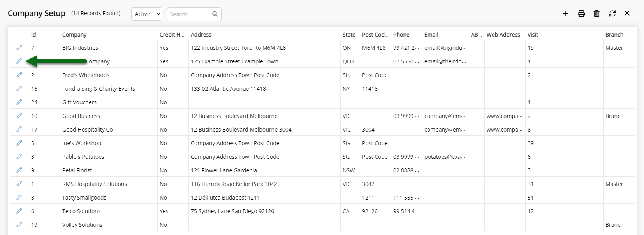This screenshot has height=235, width=644.
Task: Sort by the Post Cod... column header
Action: (375, 35)
